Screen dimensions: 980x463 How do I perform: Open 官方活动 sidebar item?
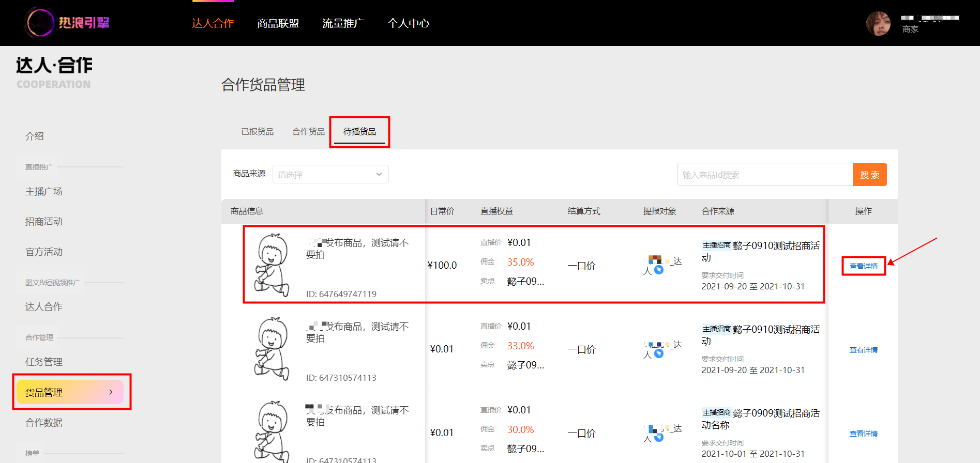(44, 252)
